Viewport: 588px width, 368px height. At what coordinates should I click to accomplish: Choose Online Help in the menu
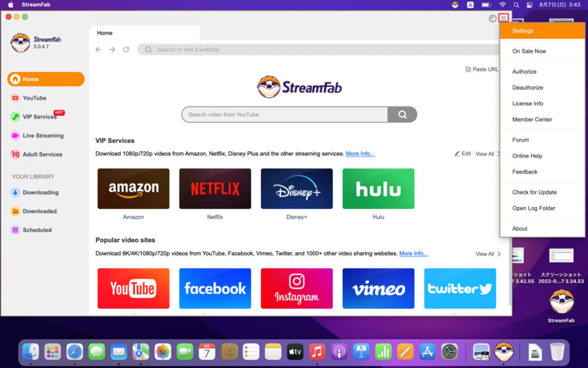(542, 156)
